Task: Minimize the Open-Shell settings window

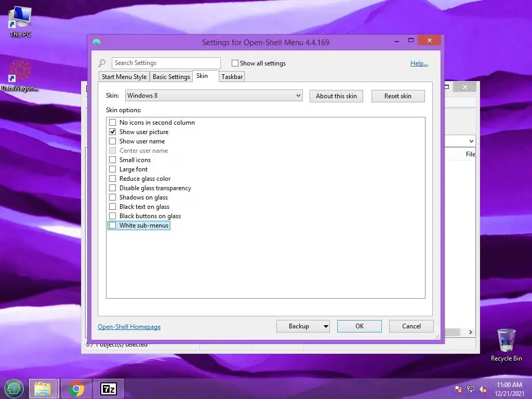Action: pyautogui.click(x=397, y=41)
